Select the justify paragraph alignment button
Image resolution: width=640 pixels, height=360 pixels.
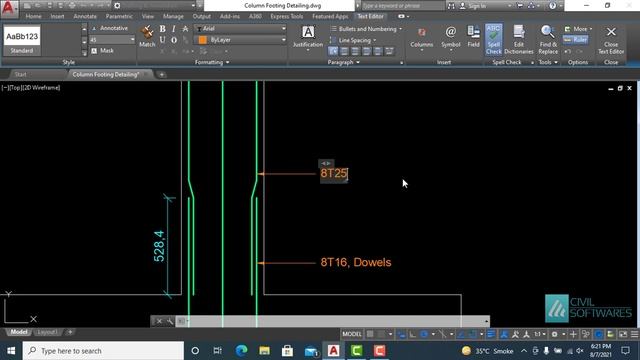tap(378, 51)
